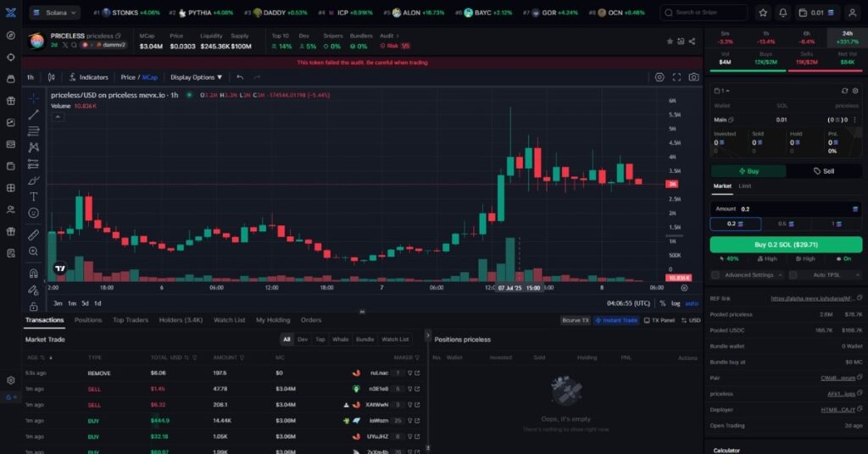This screenshot has width=868, height=454.
Task: Select the pattern drawing tool
Action: click(x=34, y=147)
